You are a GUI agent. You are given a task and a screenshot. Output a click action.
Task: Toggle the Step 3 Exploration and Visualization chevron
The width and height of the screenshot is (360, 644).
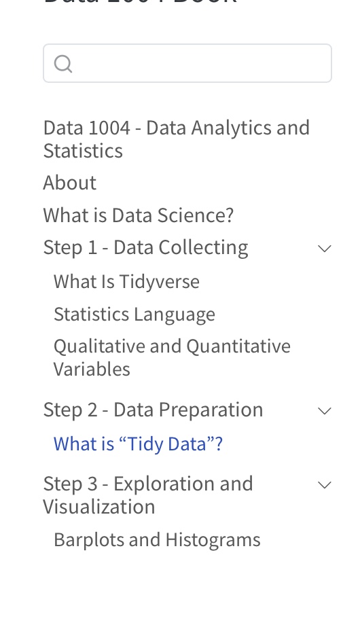[x=324, y=484]
